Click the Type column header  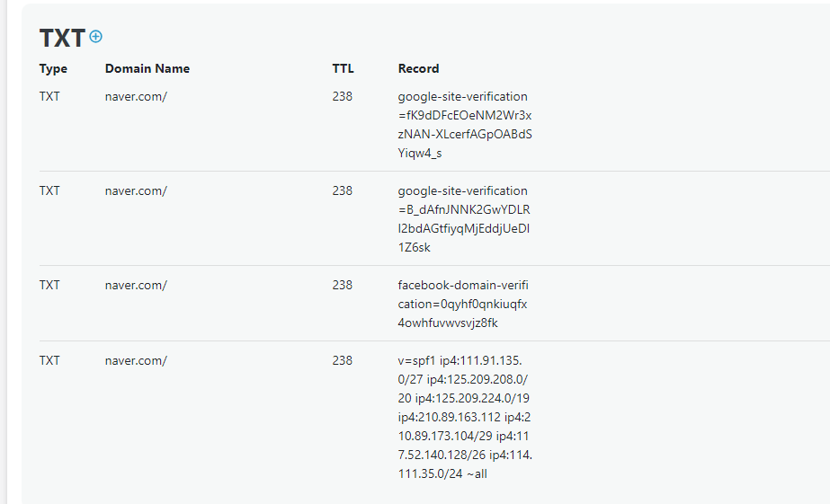[53, 69]
